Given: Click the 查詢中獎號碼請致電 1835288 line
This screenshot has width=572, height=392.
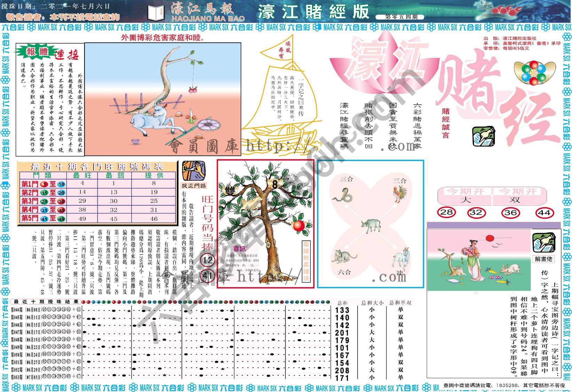Looking at the screenshot, I should (504, 385).
